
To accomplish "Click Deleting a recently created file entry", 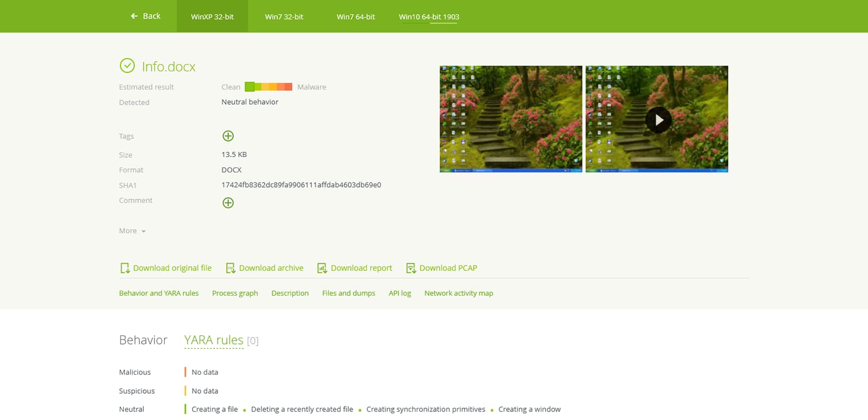I will click(302, 409).
